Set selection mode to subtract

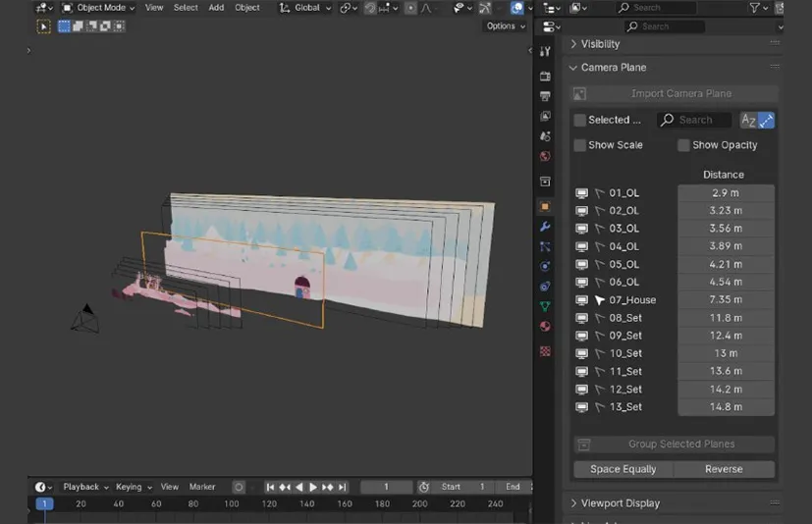pyautogui.click(x=91, y=26)
